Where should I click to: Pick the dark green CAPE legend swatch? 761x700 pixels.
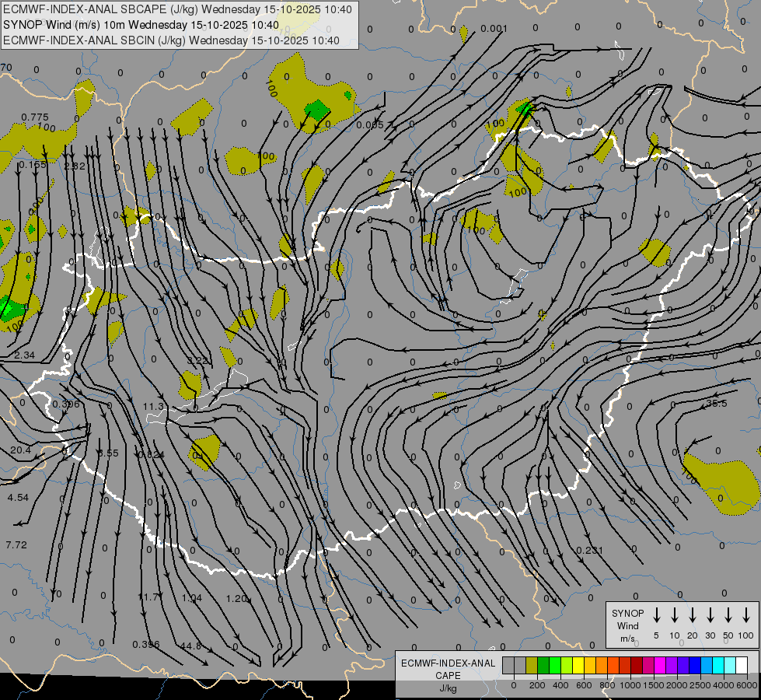pos(543,665)
